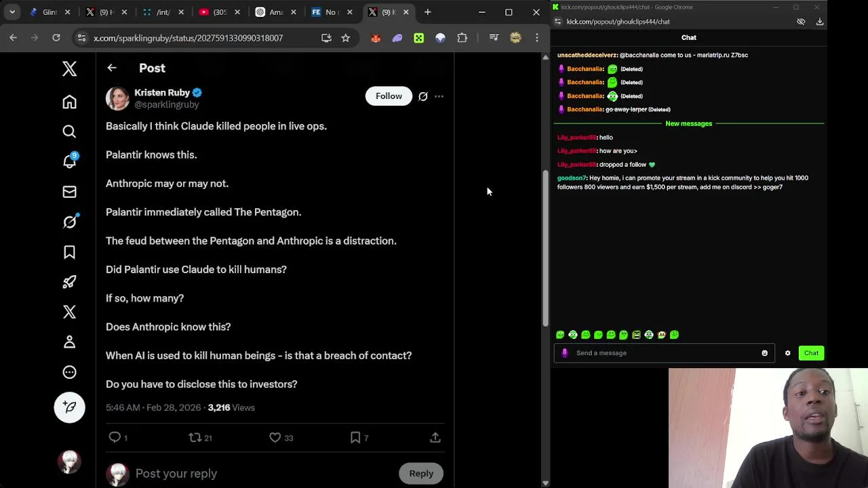Open Profile icon in X sidebar

point(69,342)
